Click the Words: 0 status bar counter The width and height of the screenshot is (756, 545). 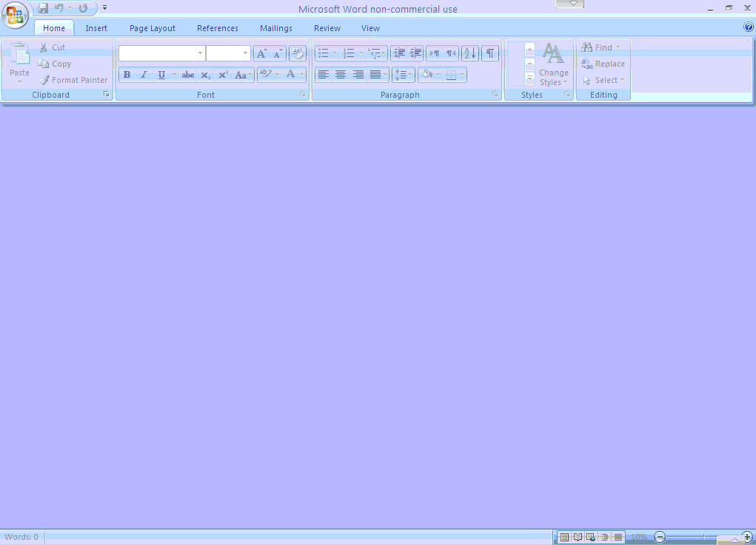point(21,537)
